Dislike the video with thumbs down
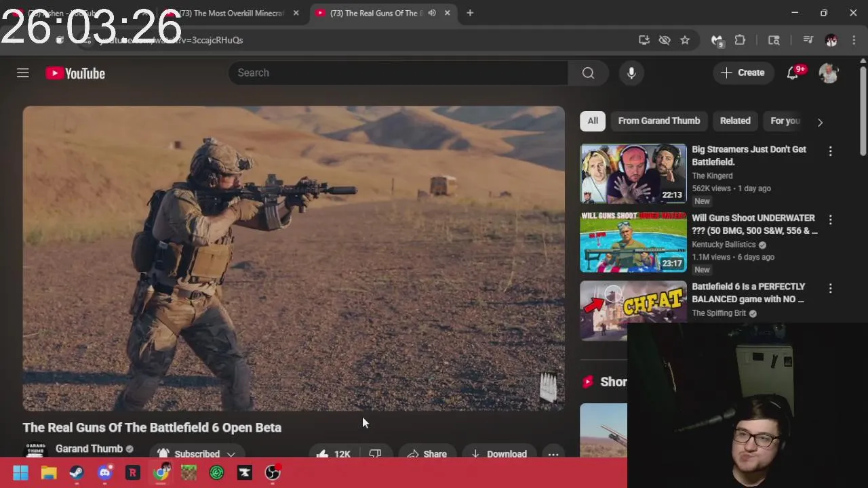The height and width of the screenshot is (488, 868). pyautogui.click(x=375, y=453)
